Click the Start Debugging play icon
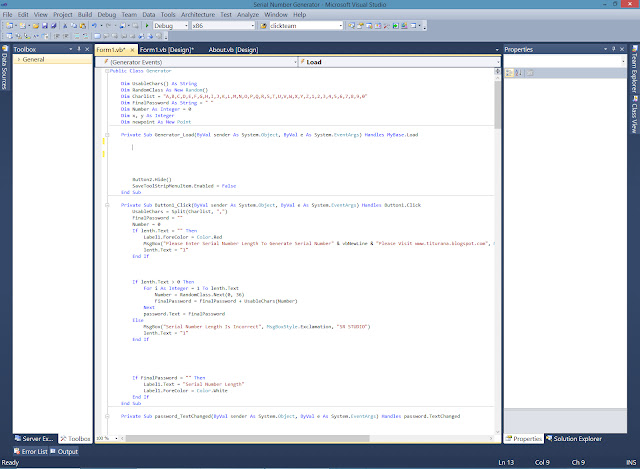The height and width of the screenshot is (469, 640). pos(147,25)
